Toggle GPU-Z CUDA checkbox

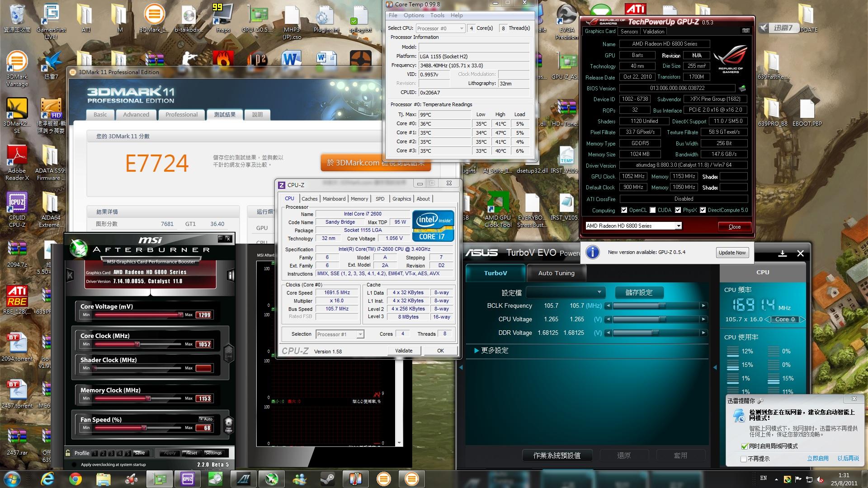click(x=652, y=210)
